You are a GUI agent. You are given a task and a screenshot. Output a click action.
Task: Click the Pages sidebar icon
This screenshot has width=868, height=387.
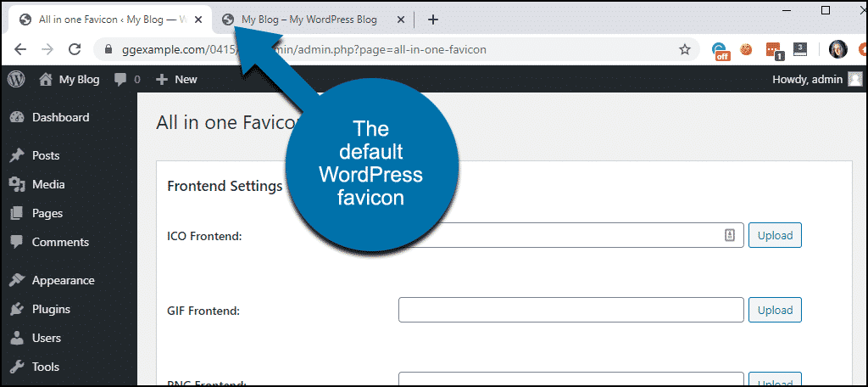[x=17, y=214]
